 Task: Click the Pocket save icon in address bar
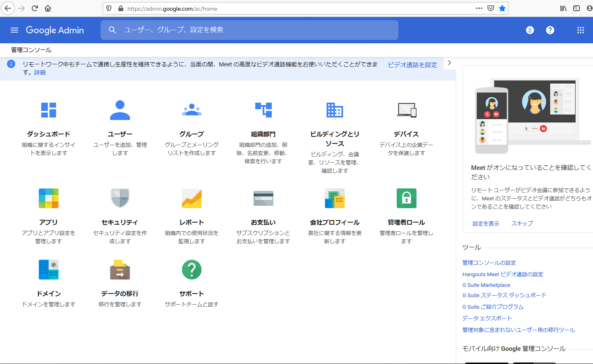pos(491,8)
